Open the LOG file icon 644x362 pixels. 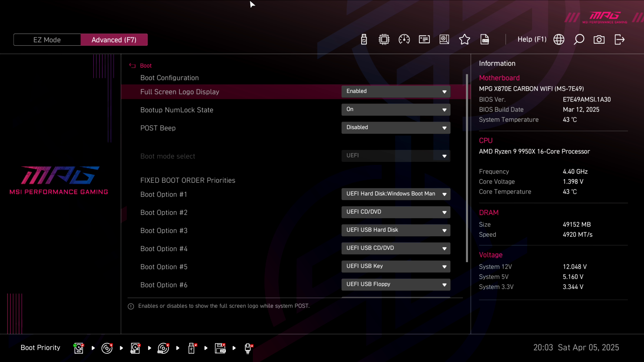coord(485,40)
